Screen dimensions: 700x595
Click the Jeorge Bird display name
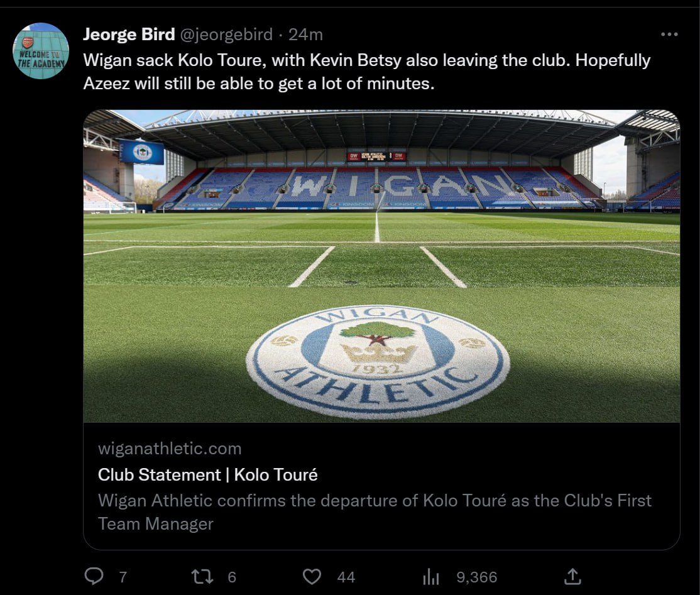tap(128, 35)
